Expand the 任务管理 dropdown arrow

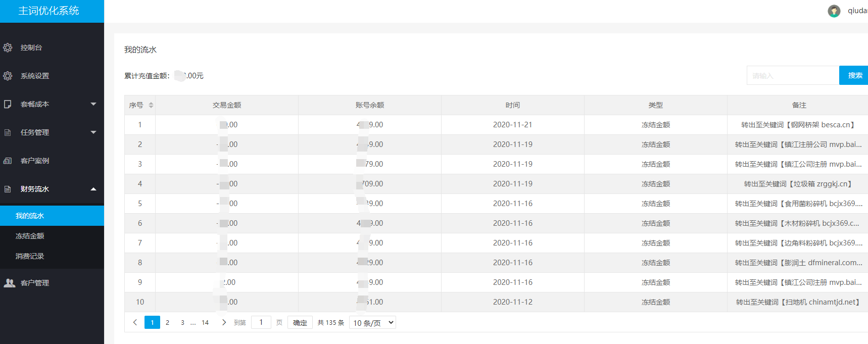(93, 132)
